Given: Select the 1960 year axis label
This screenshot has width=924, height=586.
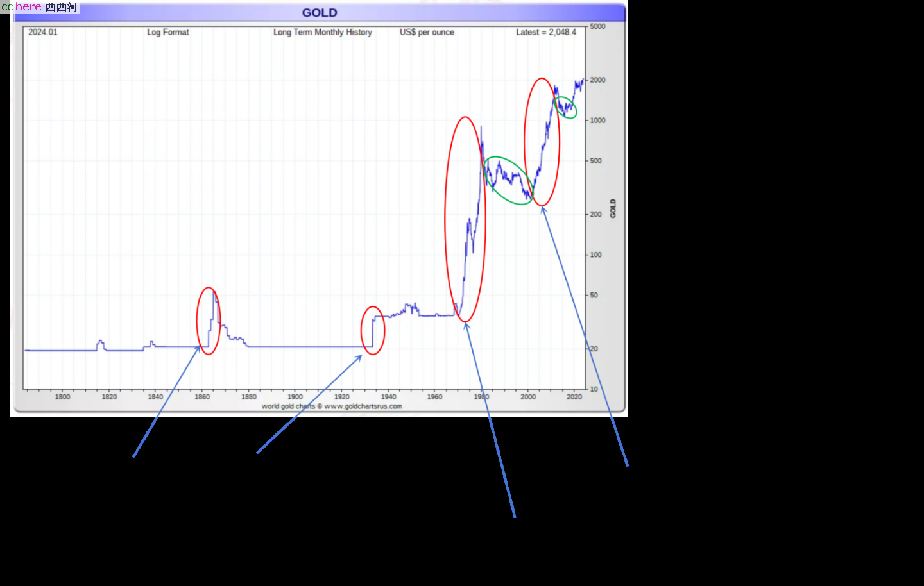Looking at the screenshot, I should [x=435, y=397].
